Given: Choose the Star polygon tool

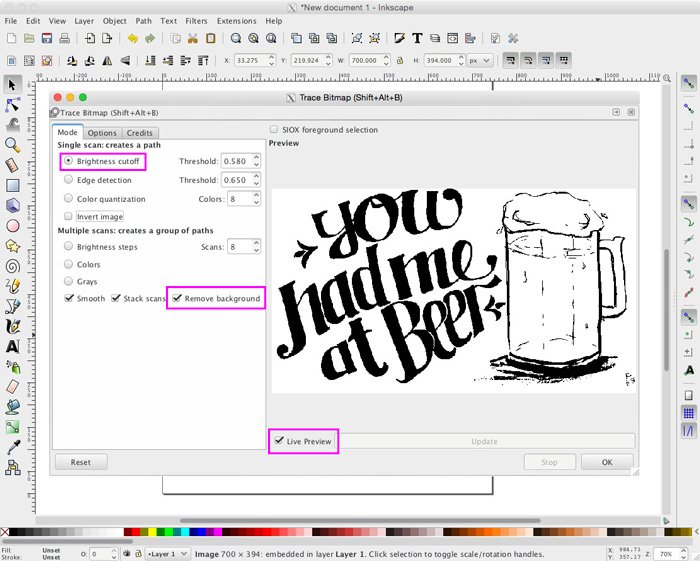Looking at the screenshot, I should point(12,246).
